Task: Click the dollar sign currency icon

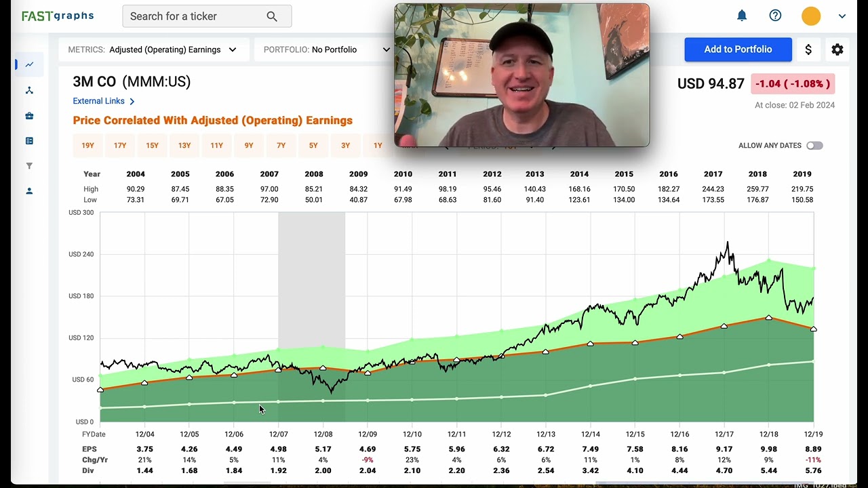Action: click(x=808, y=49)
